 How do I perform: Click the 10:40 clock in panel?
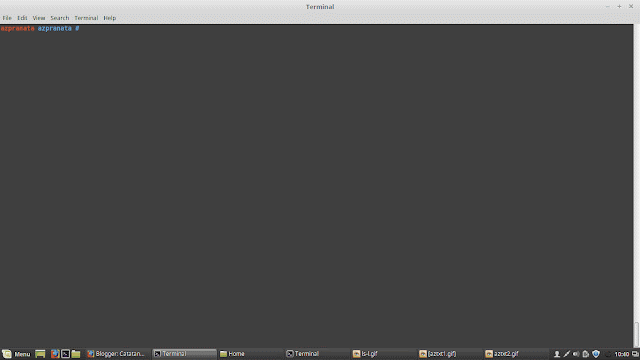pyautogui.click(x=622, y=354)
